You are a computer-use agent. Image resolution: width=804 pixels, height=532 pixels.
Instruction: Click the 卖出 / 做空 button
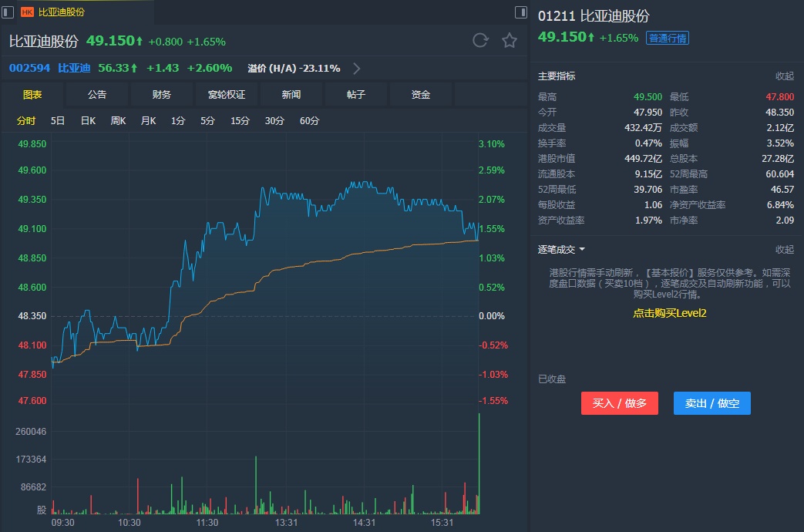(711, 403)
